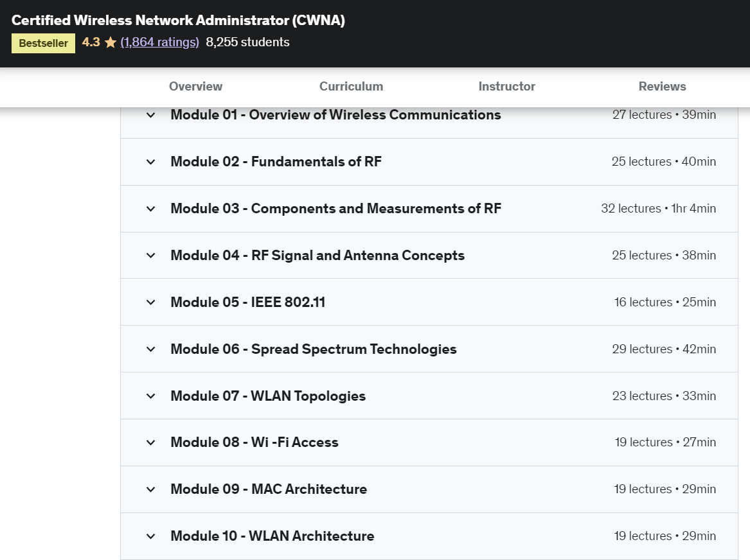Select Module 08 - Wi -Fi Access title
The height and width of the screenshot is (560, 750).
coord(254,442)
